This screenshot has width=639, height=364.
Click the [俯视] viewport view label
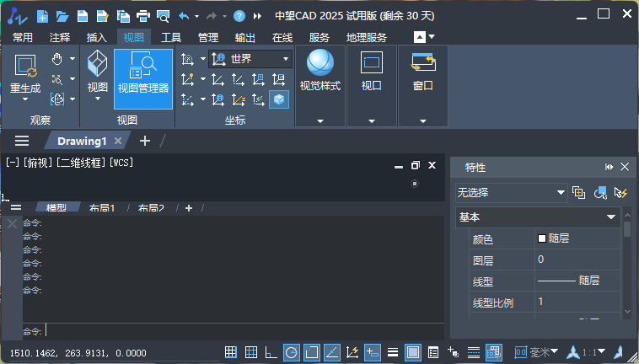(38, 163)
